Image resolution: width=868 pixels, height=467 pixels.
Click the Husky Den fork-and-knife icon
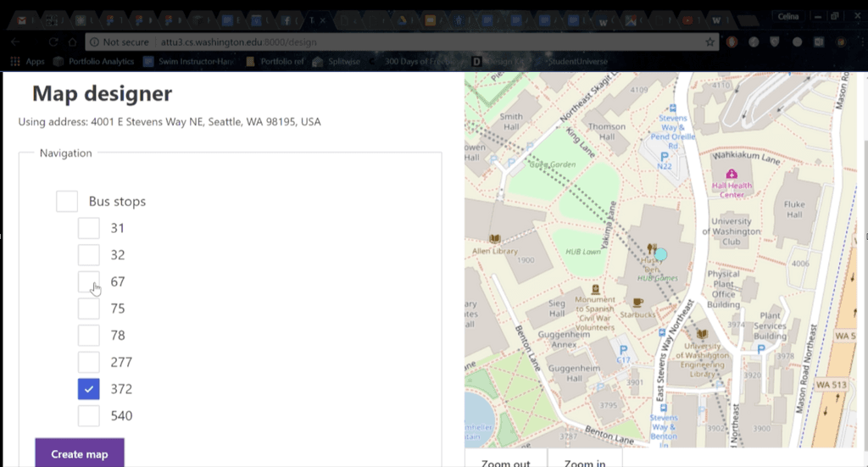[x=652, y=248]
